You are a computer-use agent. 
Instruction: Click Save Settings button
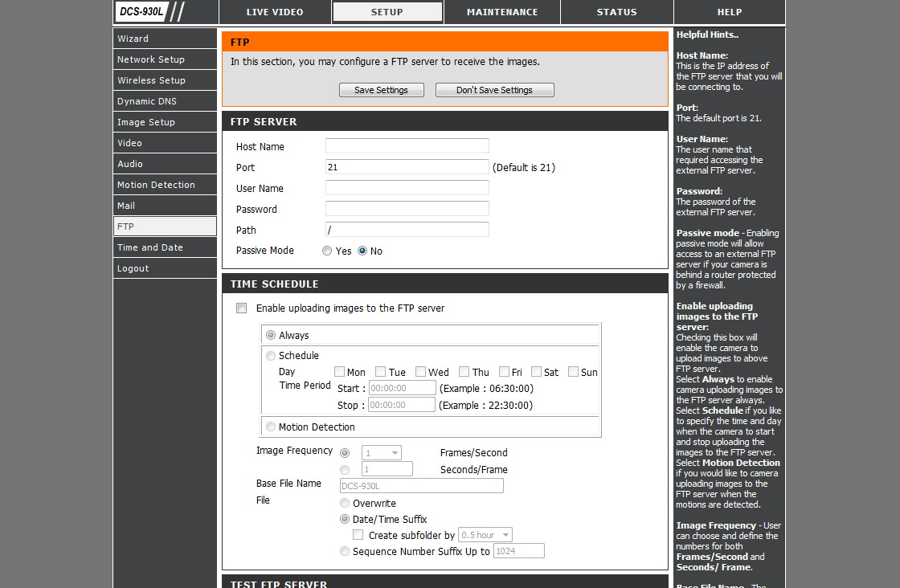(x=381, y=90)
